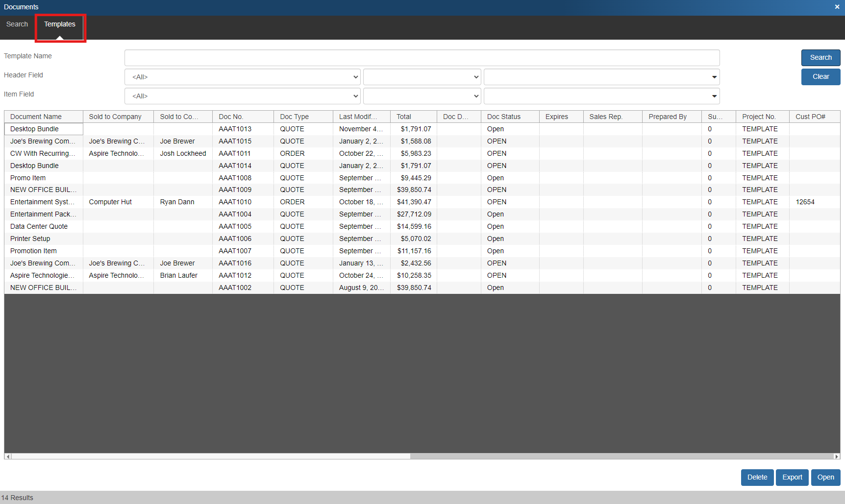The image size is (845, 504).
Task: Expand the Header Field operator dropdown
Action: pos(422,77)
